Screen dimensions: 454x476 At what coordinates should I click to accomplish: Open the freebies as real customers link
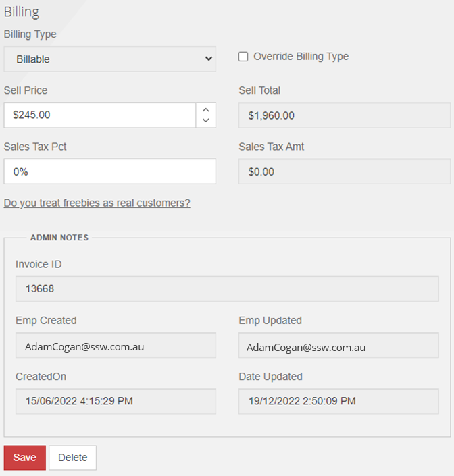coord(97,203)
